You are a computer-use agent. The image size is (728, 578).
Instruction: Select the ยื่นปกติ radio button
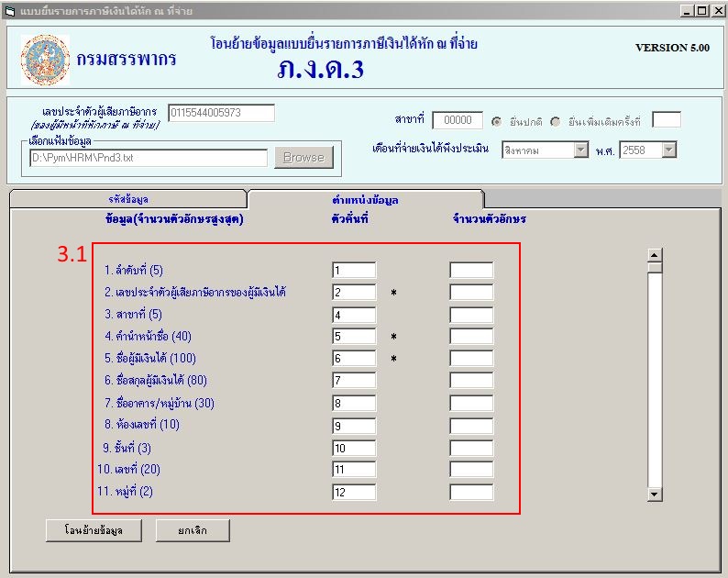pyautogui.click(x=497, y=121)
